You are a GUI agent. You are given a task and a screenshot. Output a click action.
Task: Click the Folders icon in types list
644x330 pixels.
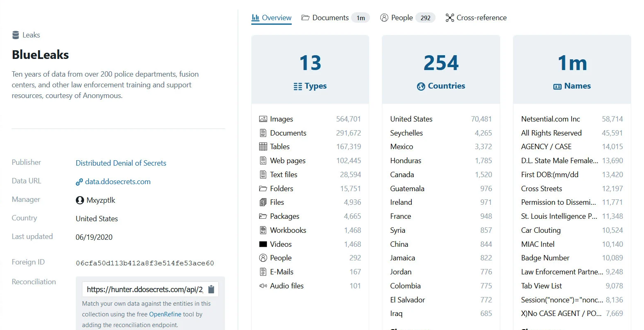tap(263, 189)
